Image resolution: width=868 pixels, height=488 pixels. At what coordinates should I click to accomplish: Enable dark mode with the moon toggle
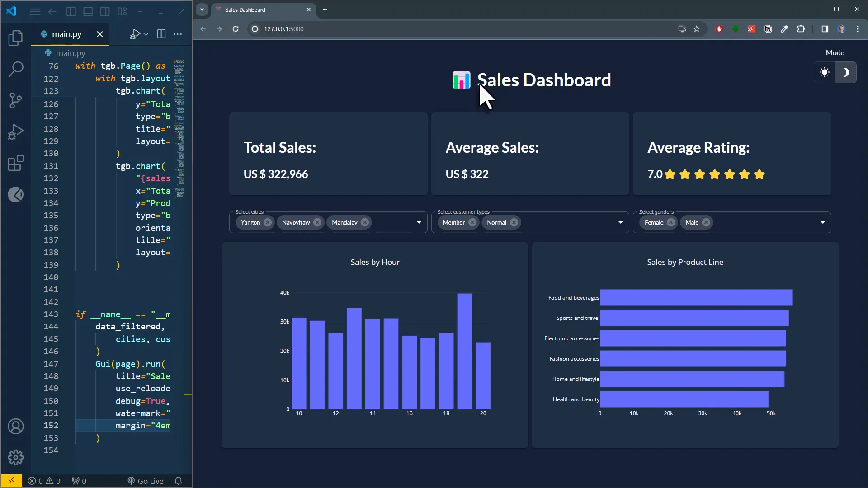coord(846,72)
